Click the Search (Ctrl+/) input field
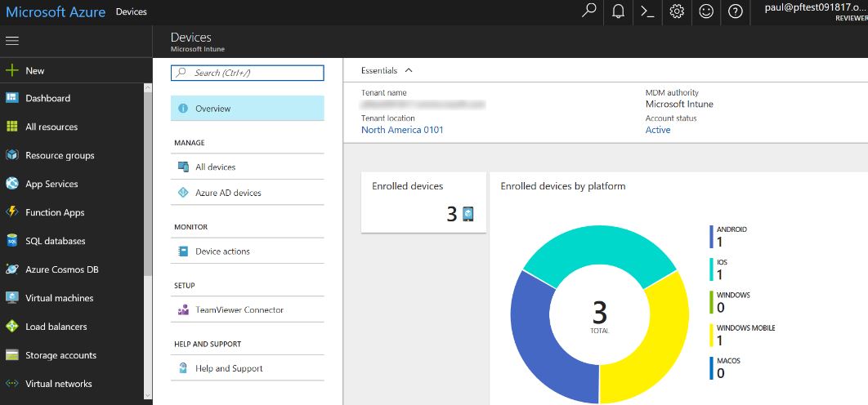 248,73
